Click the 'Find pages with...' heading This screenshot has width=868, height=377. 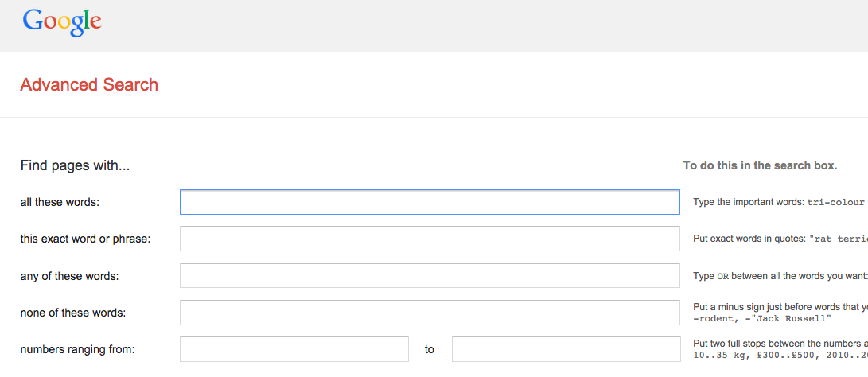pyautogui.click(x=75, y=165)
